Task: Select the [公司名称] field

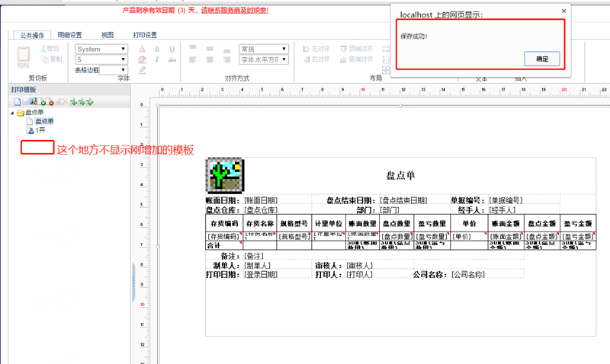Action: [x=468, y=275]
